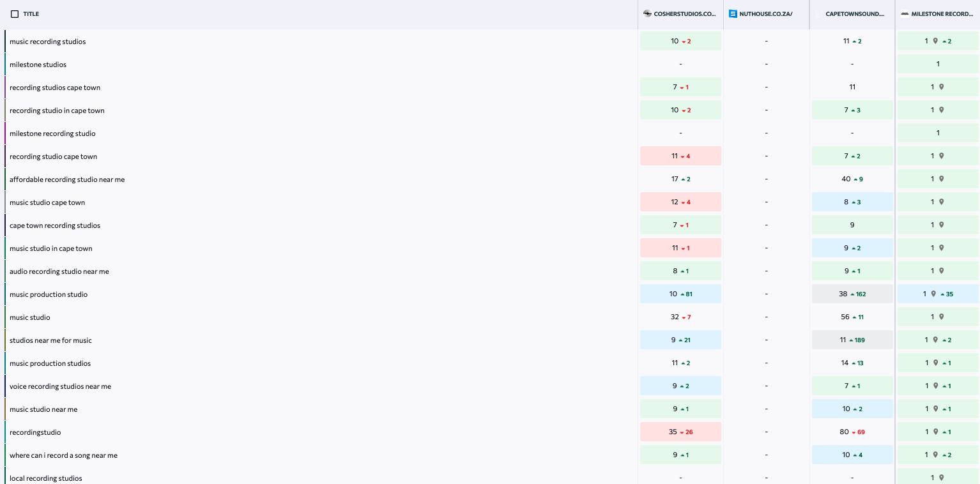Sort by the TITLE column header
The width and height of the screenshot is (980, 484).
coord(31,14)
